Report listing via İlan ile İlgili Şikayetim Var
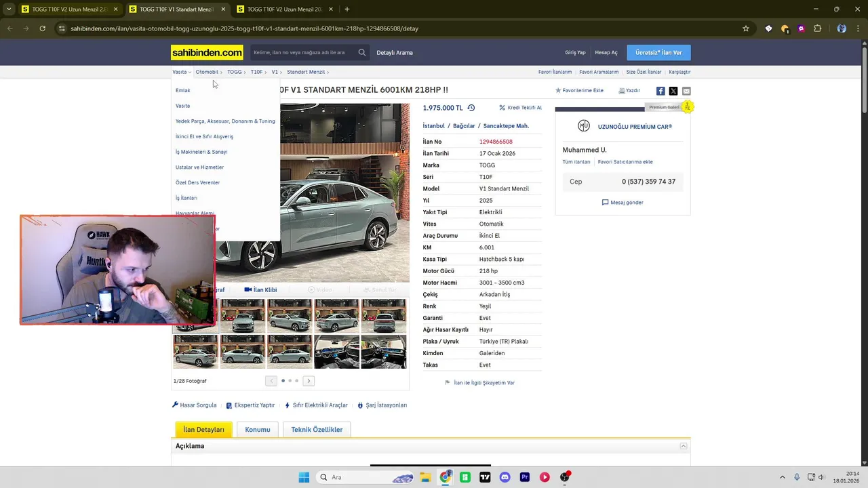This screenshot has height=488, width=868. pyautogui.click(x=480, y=383)
